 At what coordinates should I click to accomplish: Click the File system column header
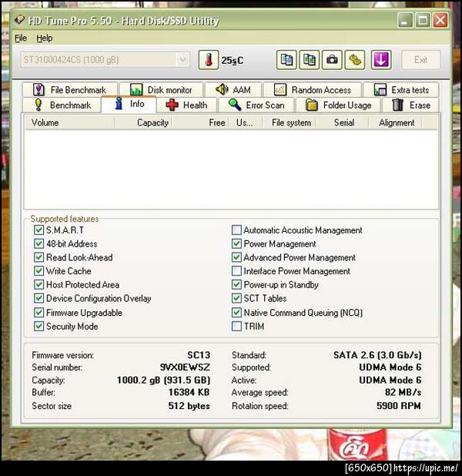pyautogui.click(x=289, y=122)
